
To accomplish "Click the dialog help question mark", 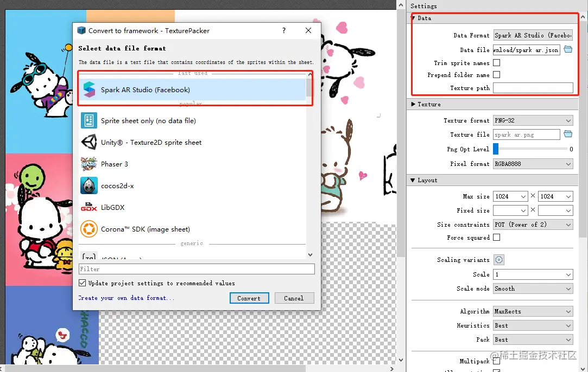I will click(284, 30).
